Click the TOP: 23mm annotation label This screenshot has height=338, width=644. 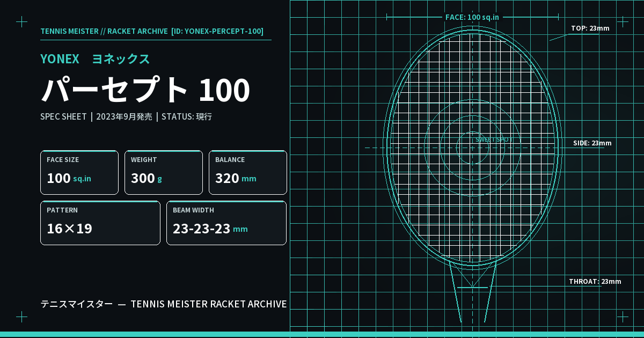click(590, 28)
